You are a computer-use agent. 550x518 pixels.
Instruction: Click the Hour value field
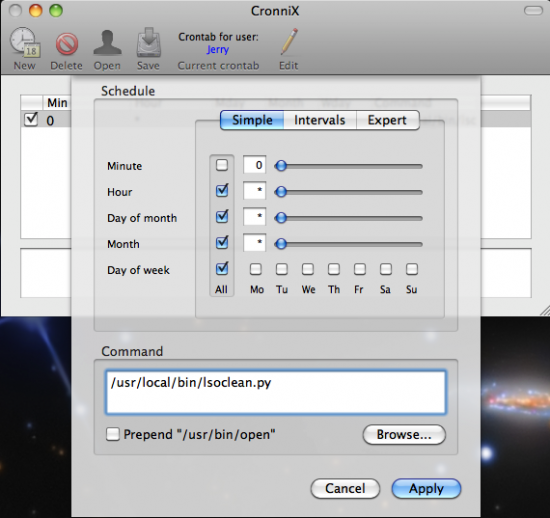point(255,190)
